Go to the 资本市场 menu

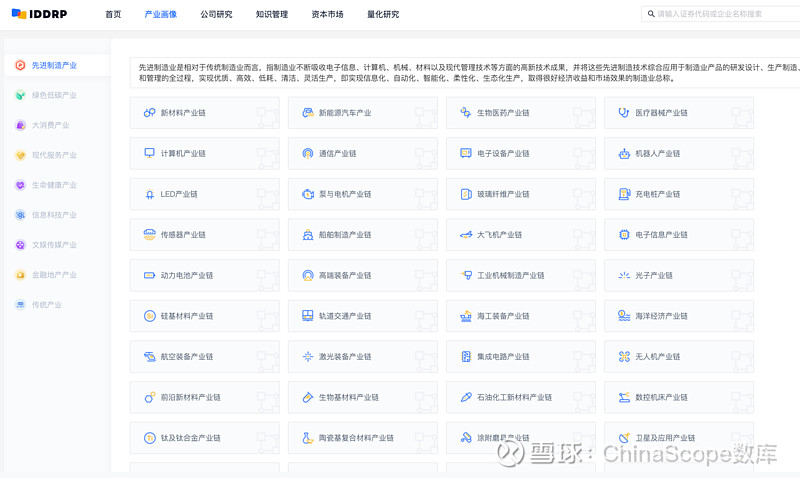click(328, 14)
